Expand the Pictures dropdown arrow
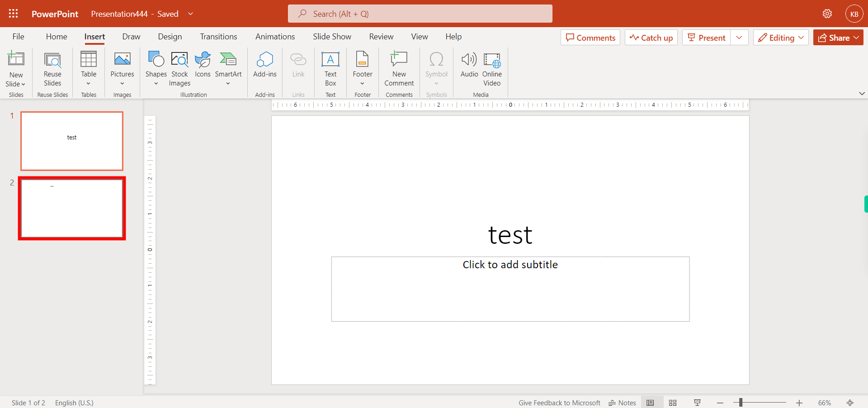 coord(122,84)
